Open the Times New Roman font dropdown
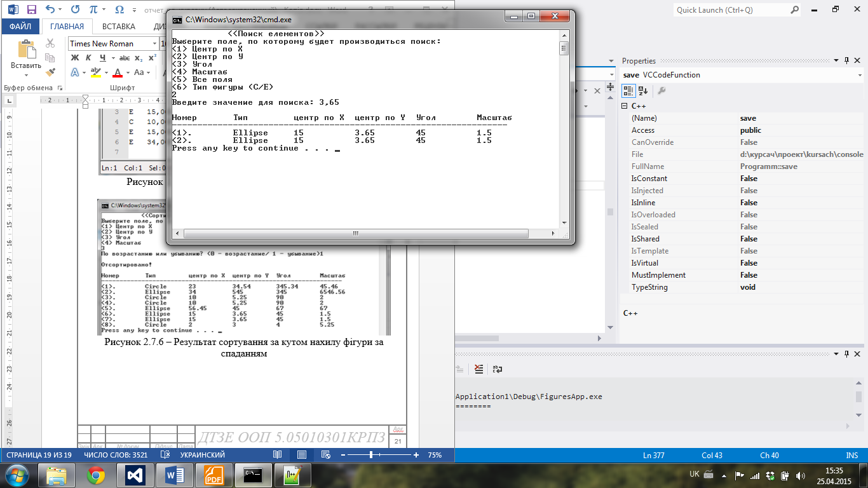Viewport: 868px width, 488px height. pos(155,44)
